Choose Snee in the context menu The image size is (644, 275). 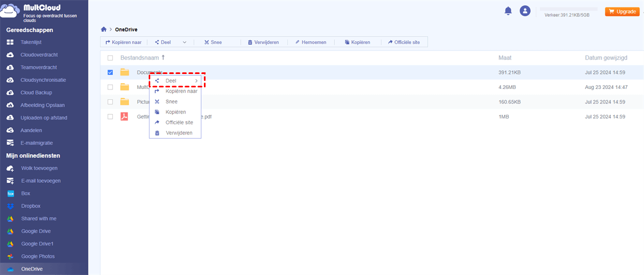[175, 101]
